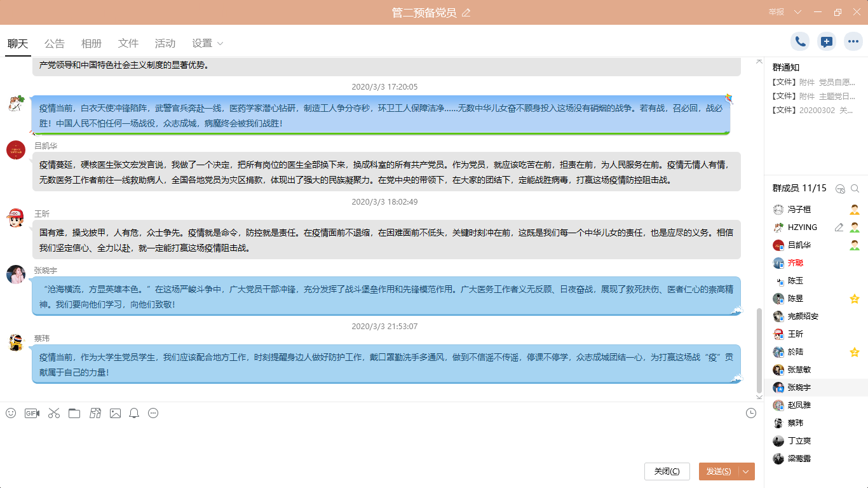Expand the chevron next to 举报
The width and height of the screenshot is (868, 488).
pos(798,13)
